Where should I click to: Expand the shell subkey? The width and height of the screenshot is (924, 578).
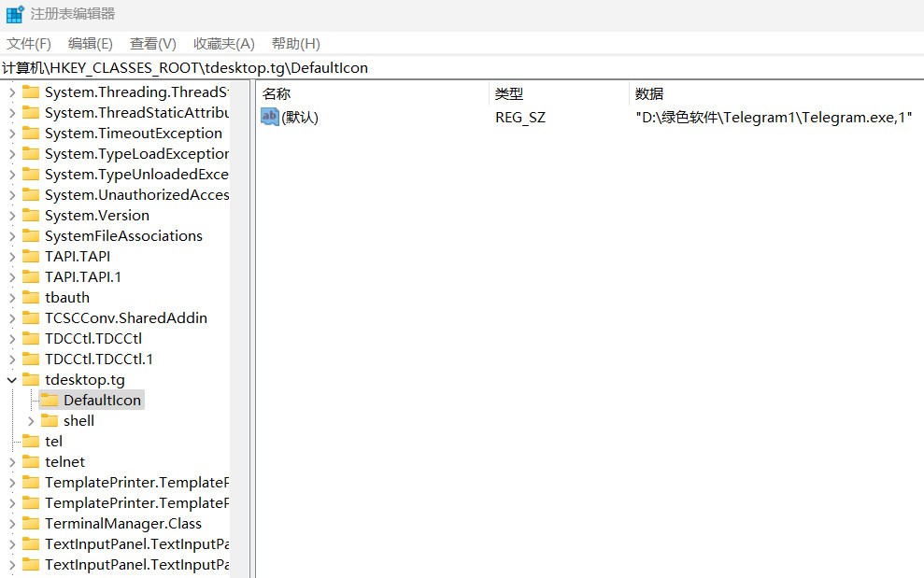(x=31, y=421)
